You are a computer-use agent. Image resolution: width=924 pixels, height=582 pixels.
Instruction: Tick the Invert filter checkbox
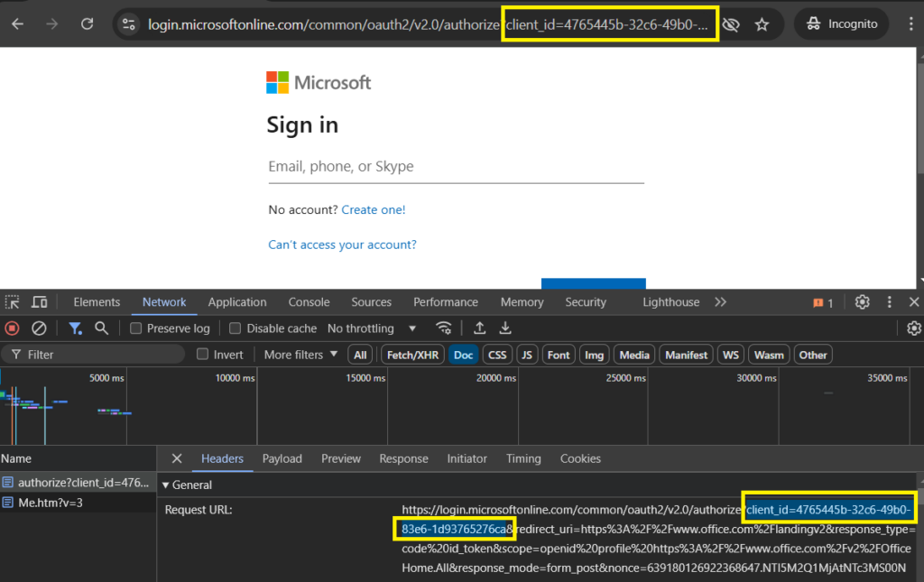(202, 354)
